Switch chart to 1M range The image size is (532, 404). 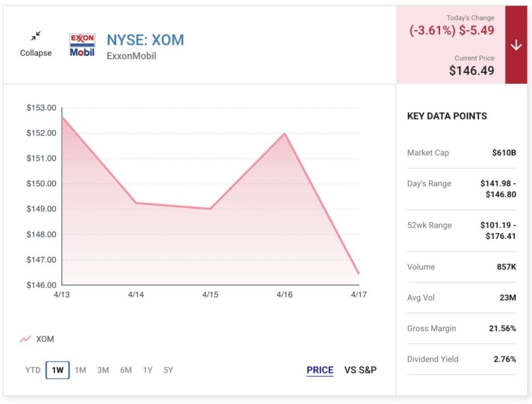coord(80,370)
